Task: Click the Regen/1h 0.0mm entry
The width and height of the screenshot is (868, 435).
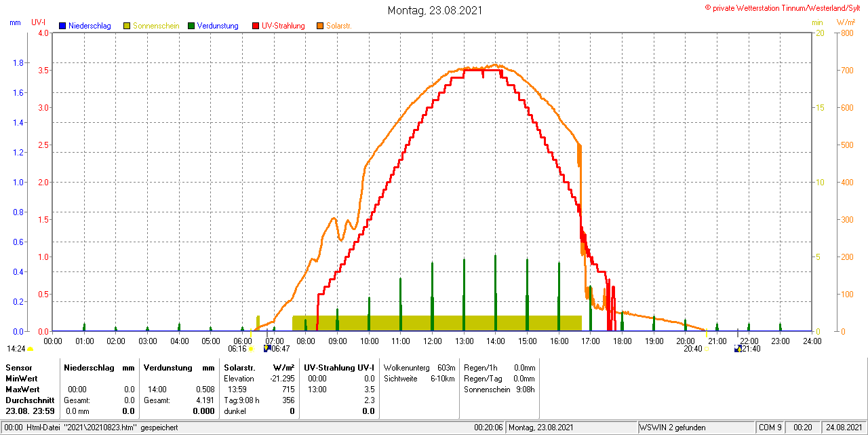Action: (499, 367)
